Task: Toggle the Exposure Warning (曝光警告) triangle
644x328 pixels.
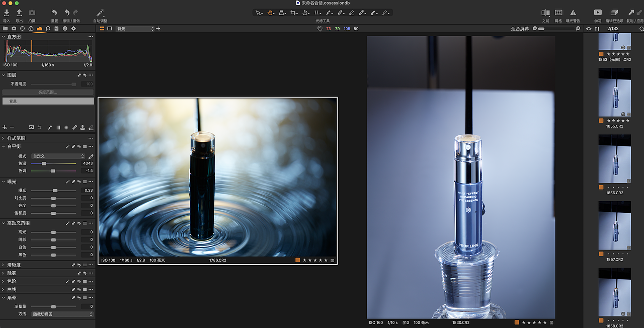Action: (573, 13)
